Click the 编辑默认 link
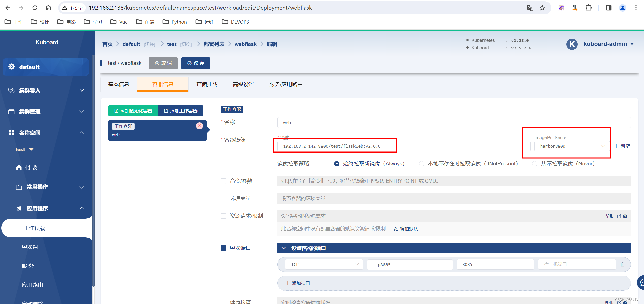This screenshot has width=644, height=304. click(x=406, y=229)
